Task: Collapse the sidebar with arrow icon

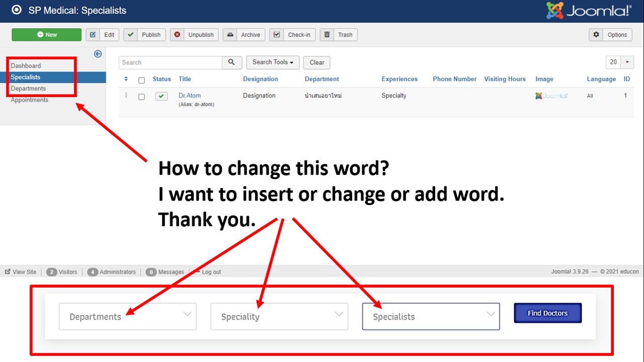Action: tap(98, 54)
